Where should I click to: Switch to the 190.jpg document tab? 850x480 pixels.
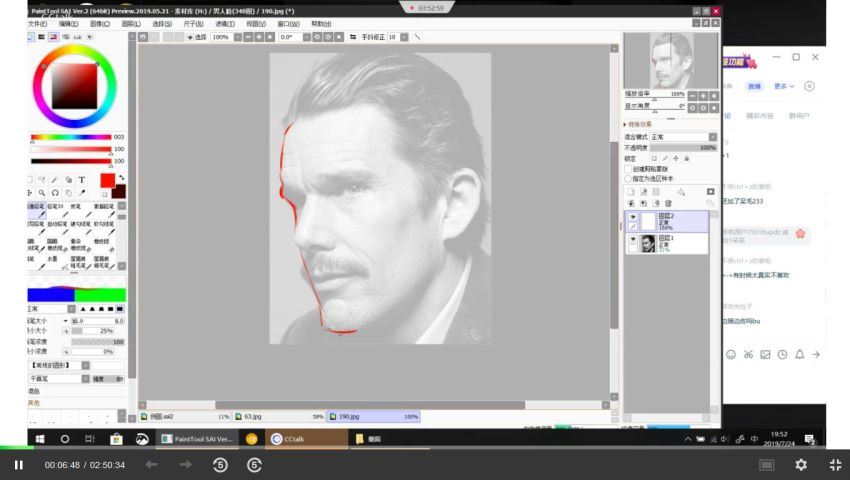(373, 417)
